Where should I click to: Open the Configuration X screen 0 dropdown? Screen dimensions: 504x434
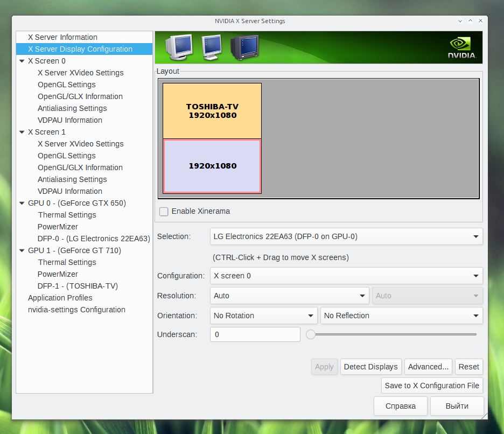tap(346, 276)
